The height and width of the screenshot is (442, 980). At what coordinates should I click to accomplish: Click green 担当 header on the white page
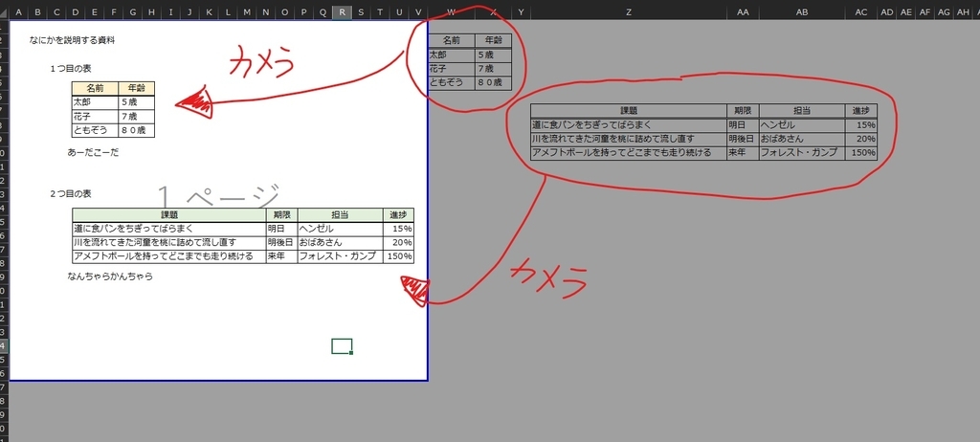[x=340, y=215]
